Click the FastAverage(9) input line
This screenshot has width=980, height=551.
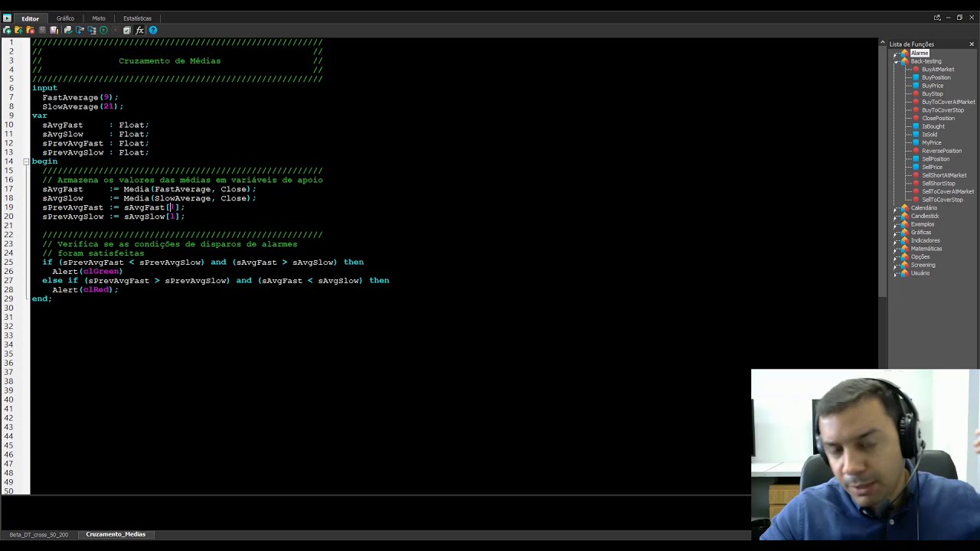tap(80, 97)
